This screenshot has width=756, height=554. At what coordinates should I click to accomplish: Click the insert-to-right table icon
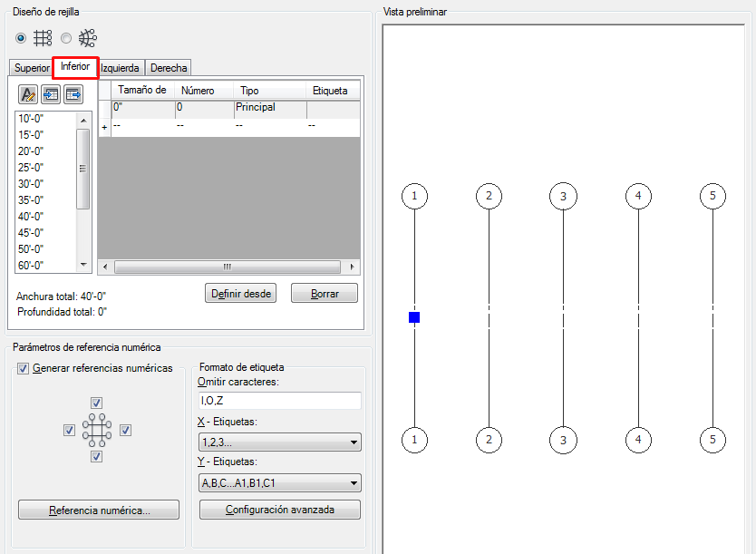coord(73,94)
